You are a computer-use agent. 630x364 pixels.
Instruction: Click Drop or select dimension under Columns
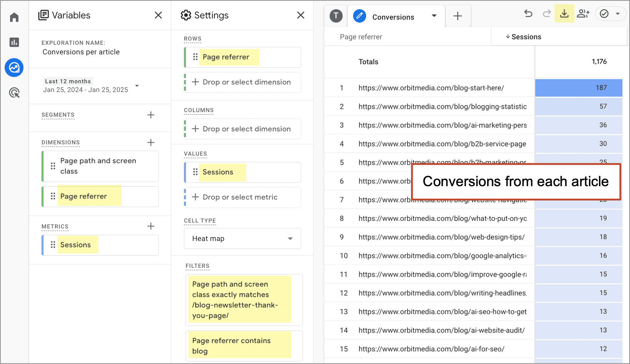pyautogui.click(x=243, y=129)
